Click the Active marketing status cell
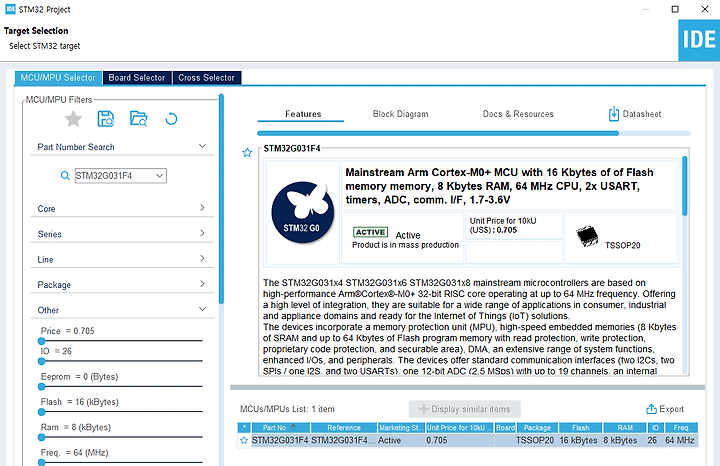The width and height of the screenshot is (720, 466). tap(401, 440)
